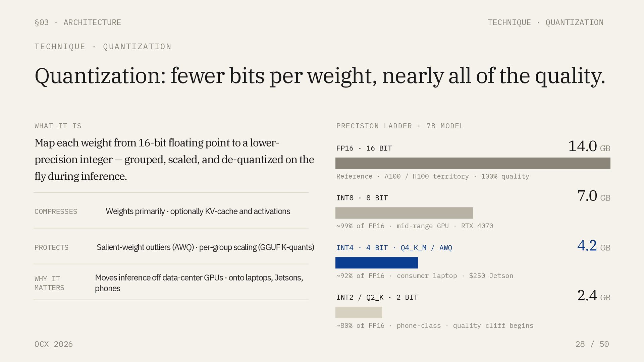
Task: Click the 28 / 50 page number
Action: click(592, 344)
